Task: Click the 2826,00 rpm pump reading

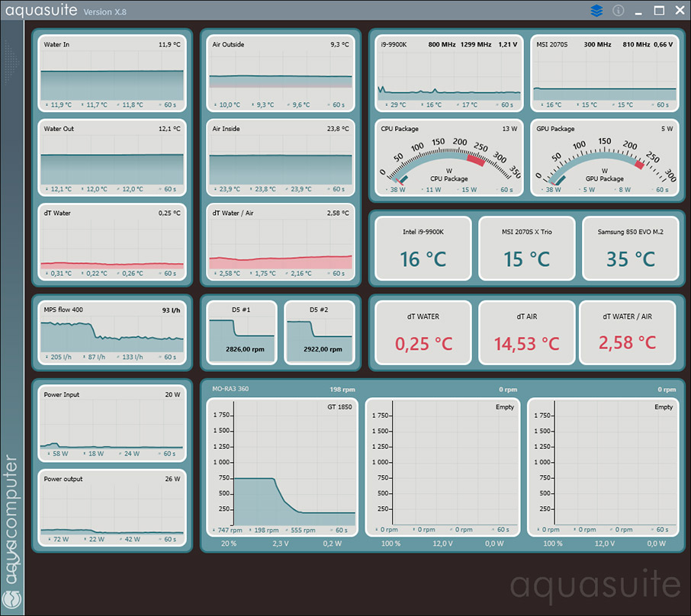Action: pos(245,349)
